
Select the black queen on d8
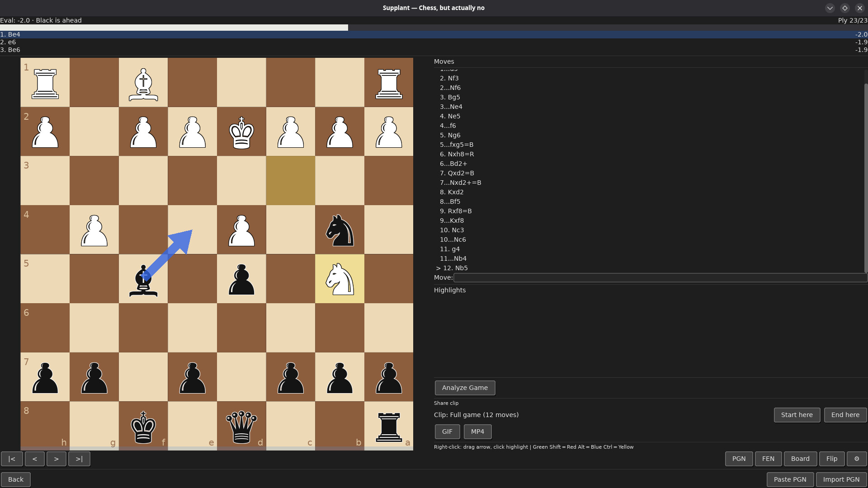click(241, 426)
